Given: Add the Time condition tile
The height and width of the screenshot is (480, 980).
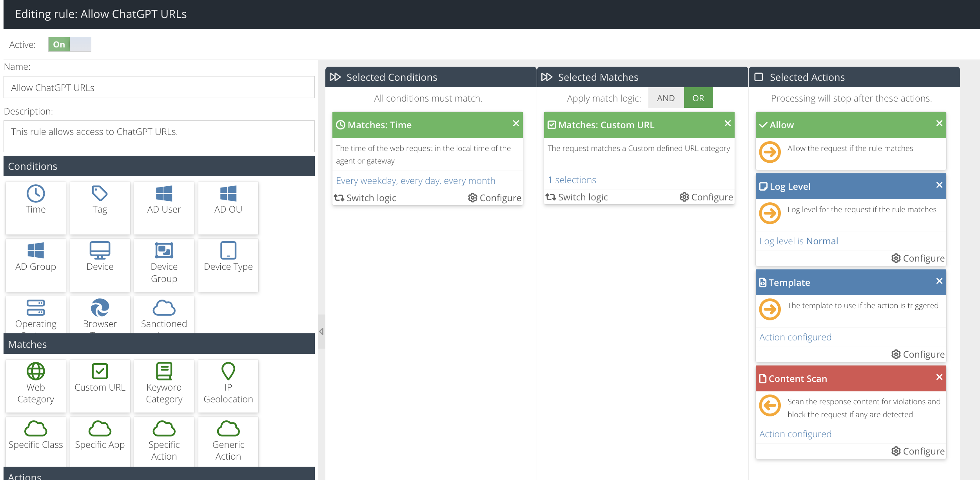Looking at the screenshot, I should pos(36,208).
